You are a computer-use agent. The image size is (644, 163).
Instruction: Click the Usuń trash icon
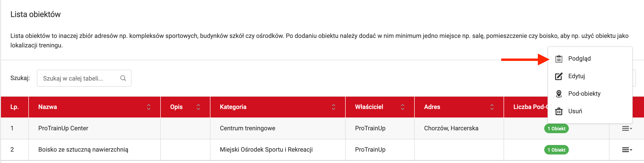(x=559, y=111)
